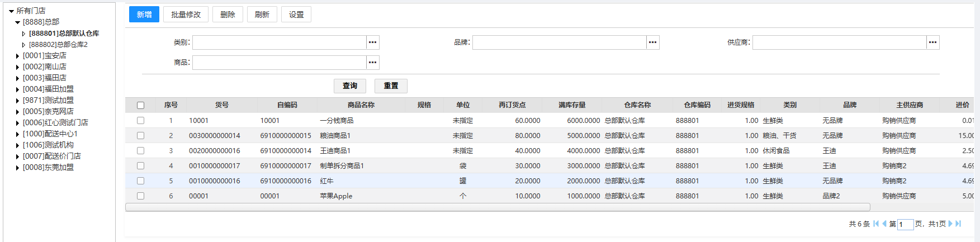Click self-code cell 6910000000015
The width and height of the screenshot is (980, 242).
(x=286, y=135)
